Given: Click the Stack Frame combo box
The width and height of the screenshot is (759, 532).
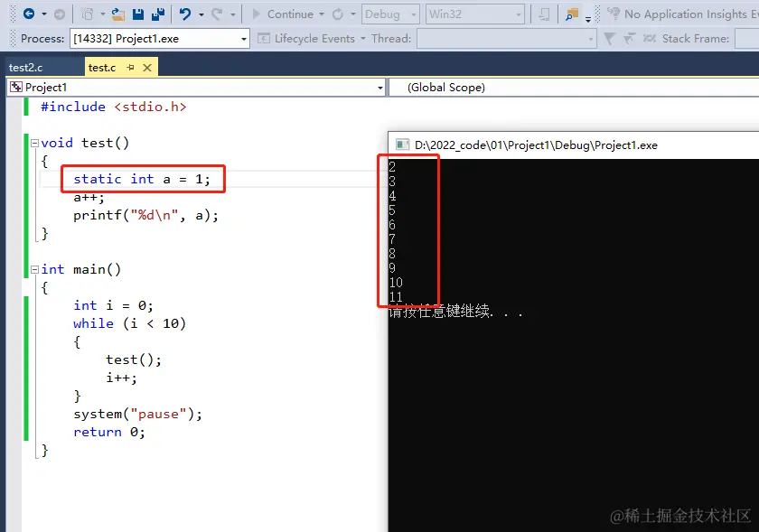Looking at the screenshot, I should tap(746, 38).
